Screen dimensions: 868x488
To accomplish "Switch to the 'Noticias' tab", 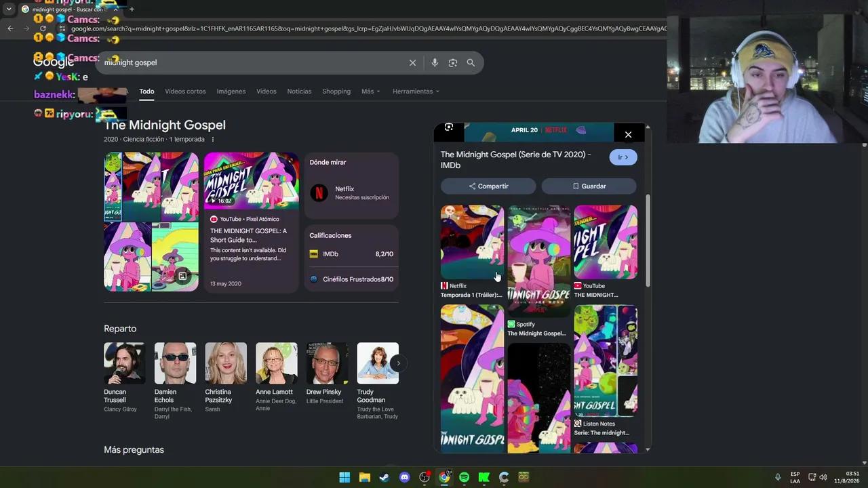I will [x=299, y=91].
